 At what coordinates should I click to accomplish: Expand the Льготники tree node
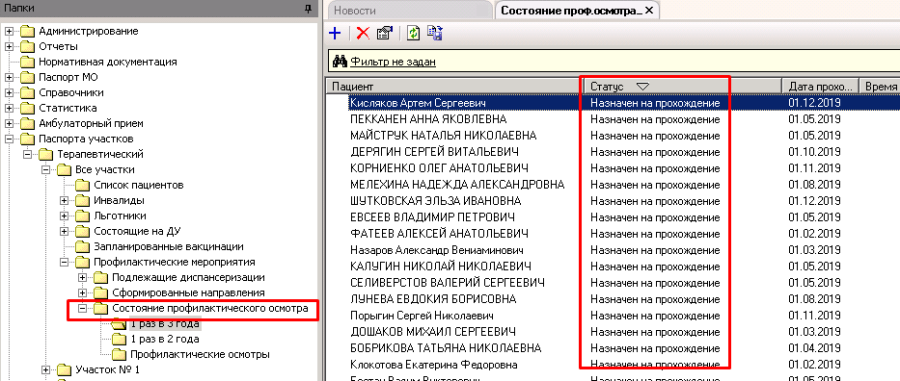(64, 216)
